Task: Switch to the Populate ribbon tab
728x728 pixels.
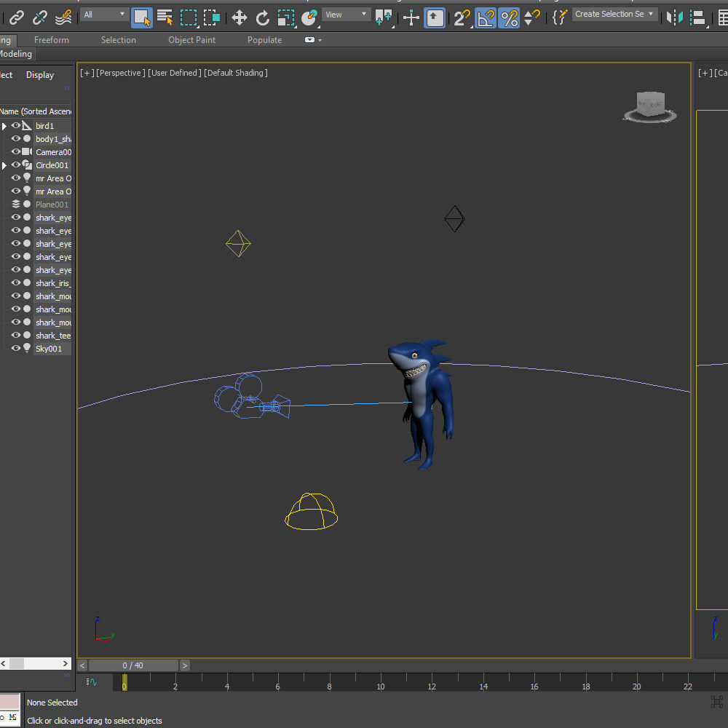Action: click(x=265, y=40)
